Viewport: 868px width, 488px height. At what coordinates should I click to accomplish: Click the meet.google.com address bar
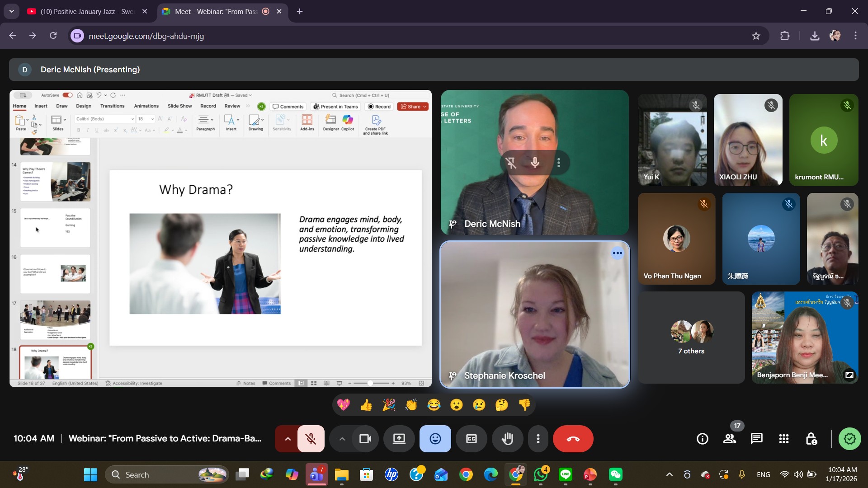tap(146, 36)
